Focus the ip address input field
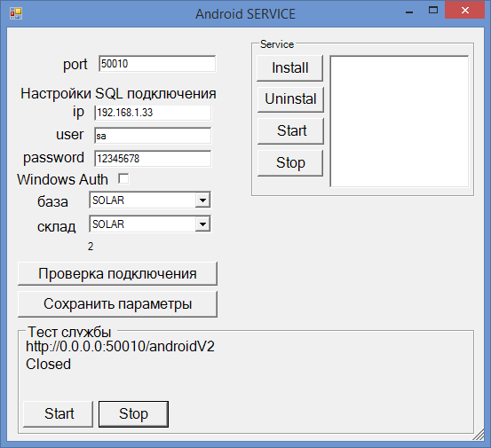The width and height of the screenshot is (491, 448). click(x=153, y=113)
